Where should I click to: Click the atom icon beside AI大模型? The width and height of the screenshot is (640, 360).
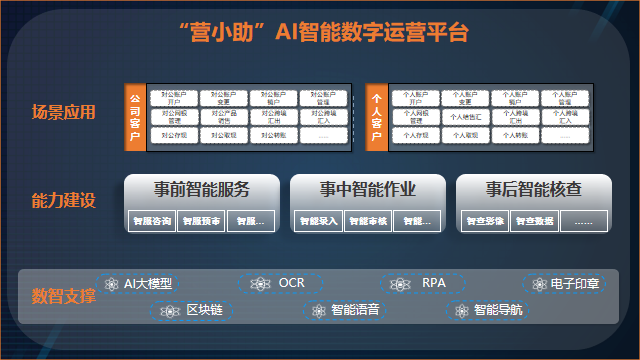pos(111,284)
